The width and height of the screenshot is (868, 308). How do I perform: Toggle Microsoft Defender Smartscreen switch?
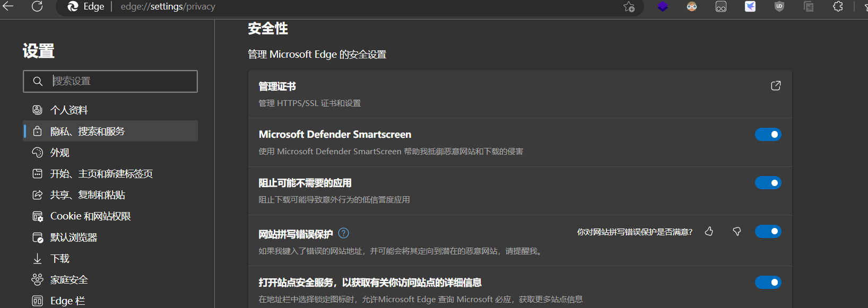(x=768, y=135)
